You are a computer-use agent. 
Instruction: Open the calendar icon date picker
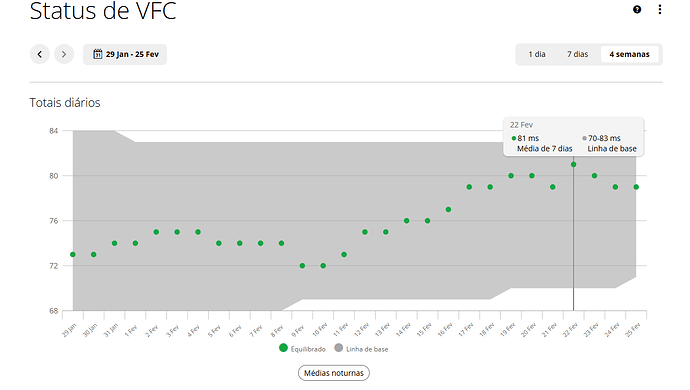coord(98,54)
